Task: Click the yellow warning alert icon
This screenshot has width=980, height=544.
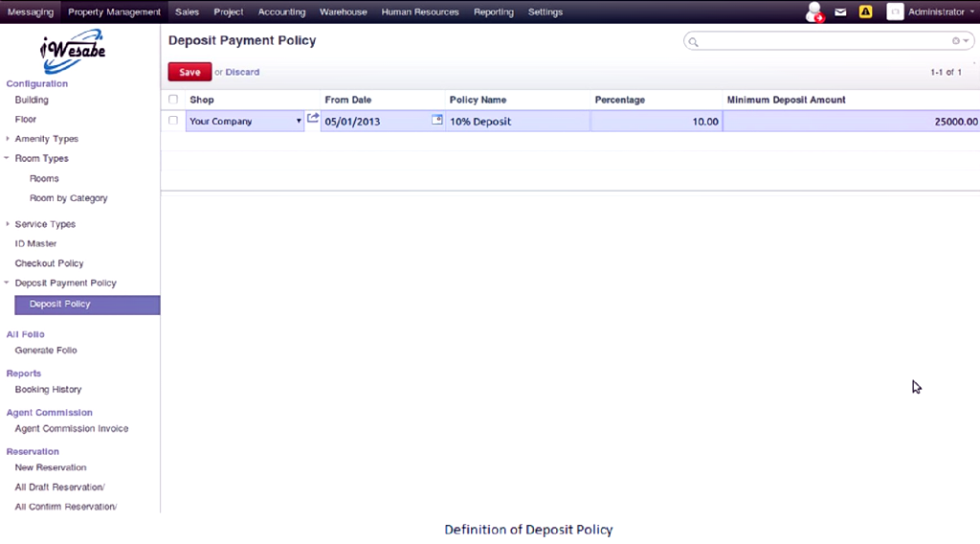Action: (865, 12)
